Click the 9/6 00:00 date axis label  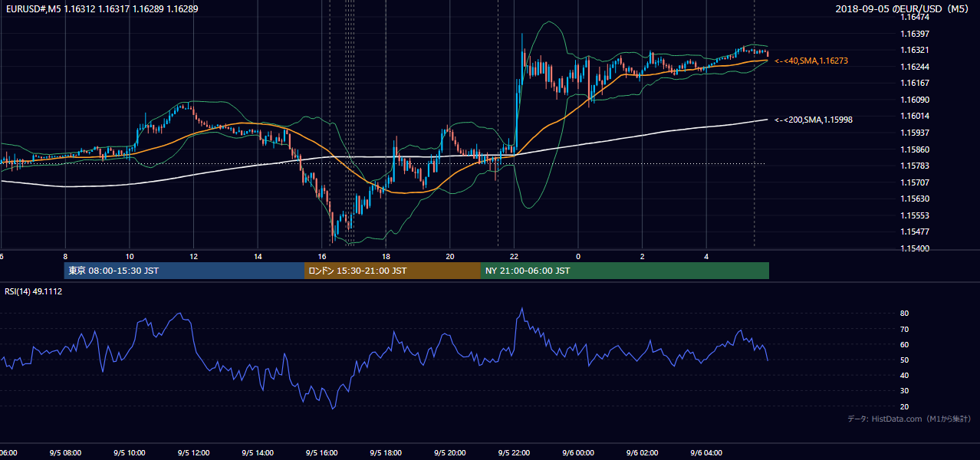point(578,453)
